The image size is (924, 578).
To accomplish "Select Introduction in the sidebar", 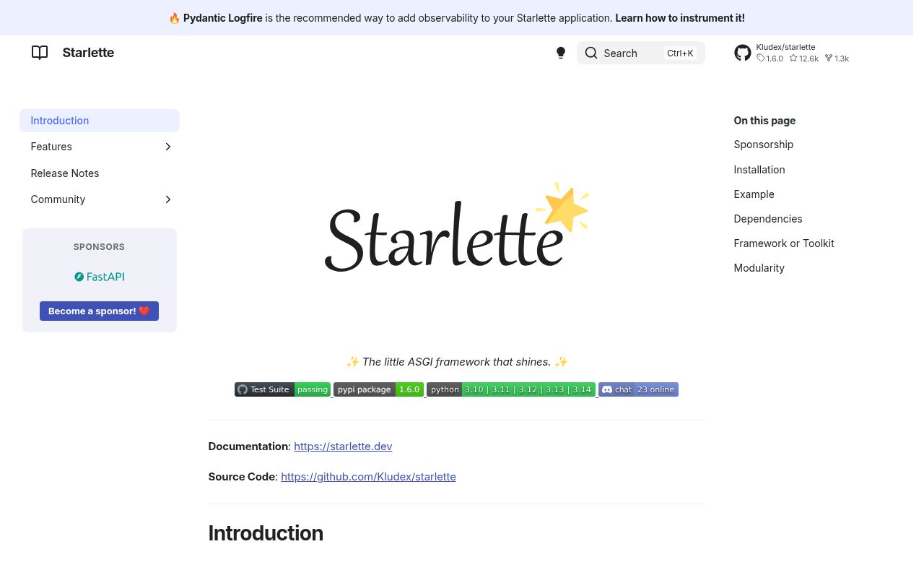I will (x=100, y=121).
